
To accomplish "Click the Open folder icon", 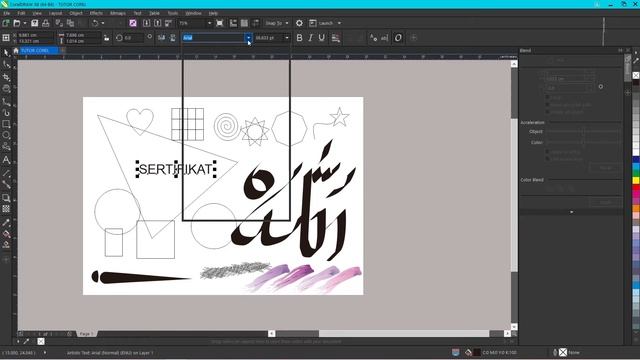I will click(x=17, y=23).
